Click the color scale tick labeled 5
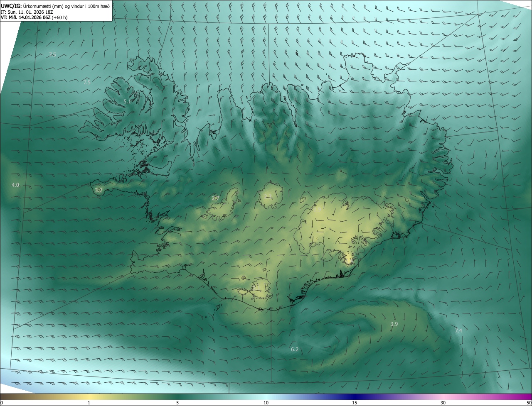This screenshot has width=532, height=406. (177, 403)
